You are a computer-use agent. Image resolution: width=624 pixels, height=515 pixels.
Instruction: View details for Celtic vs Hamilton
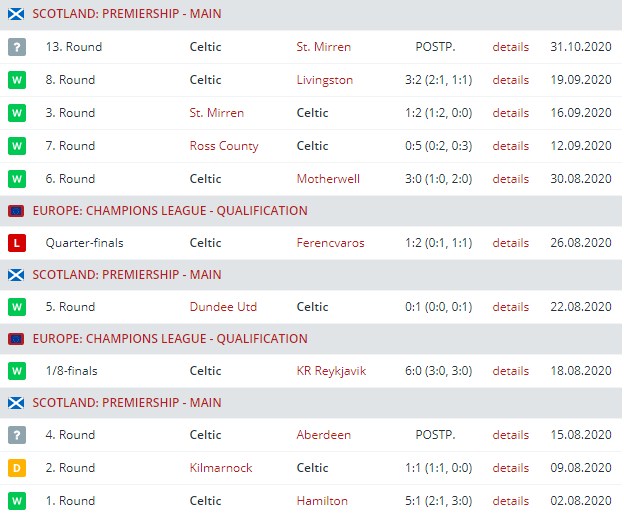510,501
